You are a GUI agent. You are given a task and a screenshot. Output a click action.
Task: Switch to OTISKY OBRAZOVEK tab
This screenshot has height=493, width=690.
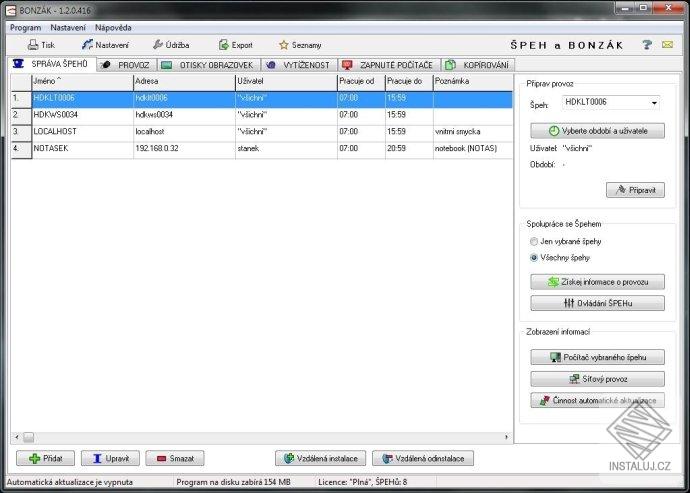pos(209,65)
